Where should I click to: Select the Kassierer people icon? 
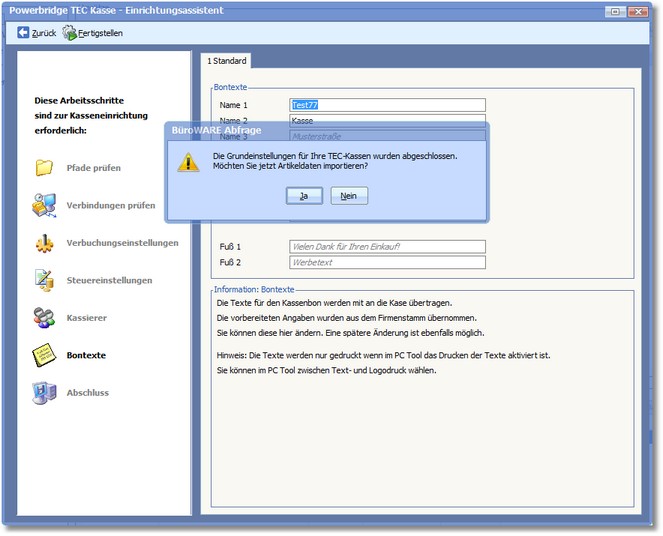[44, 318]
